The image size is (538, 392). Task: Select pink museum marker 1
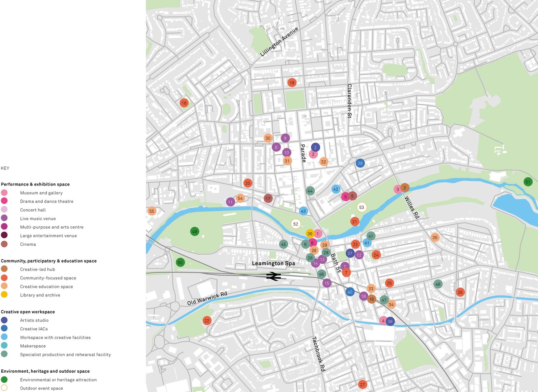click(x=318, y=234)
